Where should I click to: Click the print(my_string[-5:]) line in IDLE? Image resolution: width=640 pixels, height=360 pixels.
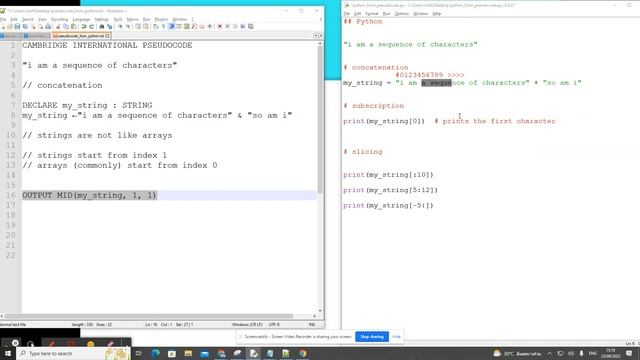coord(388,206)
